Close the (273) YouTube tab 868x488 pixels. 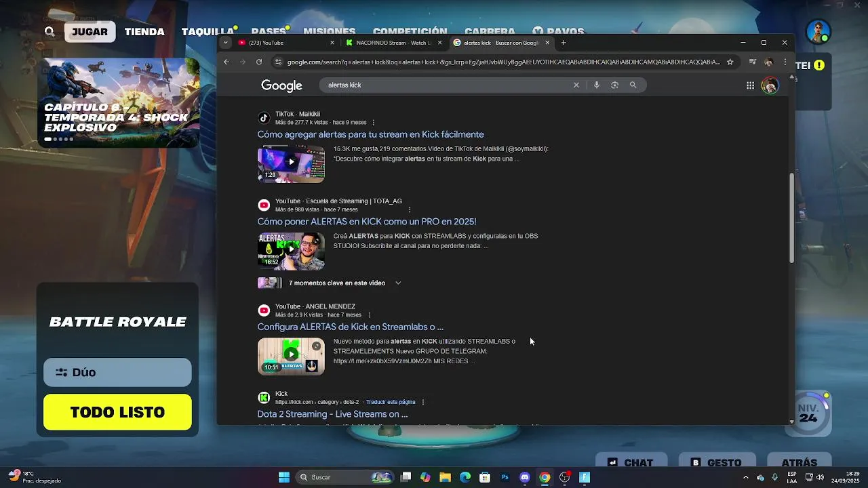332,43
